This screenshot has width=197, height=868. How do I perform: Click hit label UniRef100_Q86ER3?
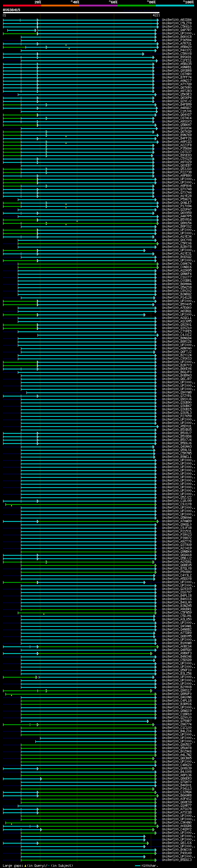[x=176, y=778]
